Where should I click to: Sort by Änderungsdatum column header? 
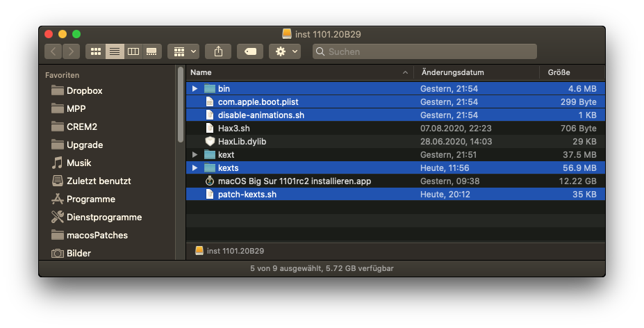pos(453,72)
